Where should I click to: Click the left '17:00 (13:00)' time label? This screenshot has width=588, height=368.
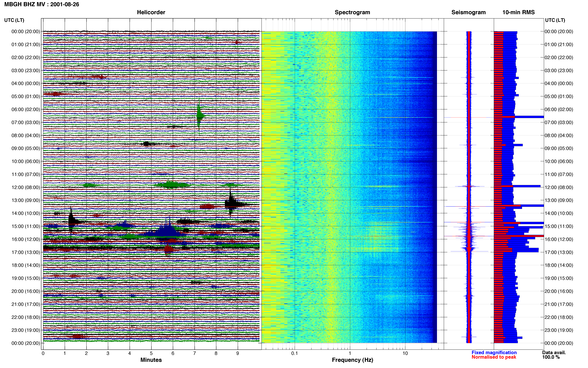click(x=26, y=252)
